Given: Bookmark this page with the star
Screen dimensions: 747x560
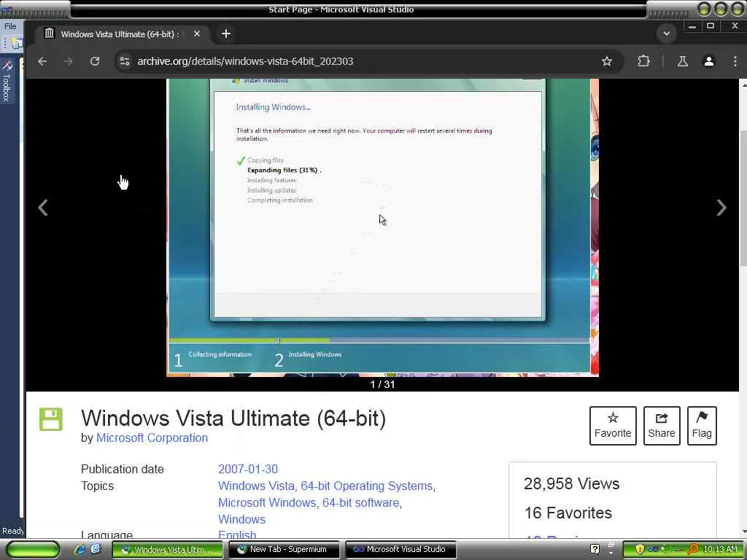Looking at the screenshot, I should [606, 61].
